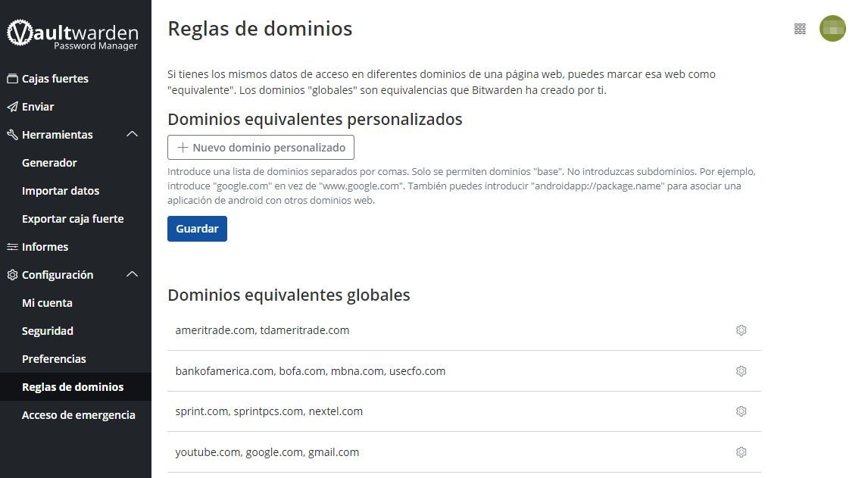Open Exportar caja fuerte
This screenshot has height=478, width=868.
pyautogui.click(x=73, y=219)
